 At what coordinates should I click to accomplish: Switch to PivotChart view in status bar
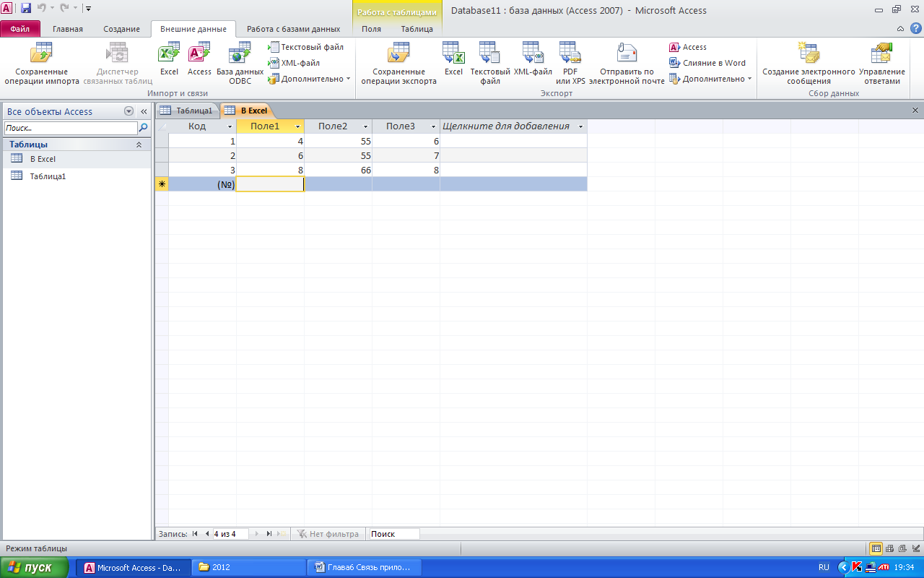[902, 548]
